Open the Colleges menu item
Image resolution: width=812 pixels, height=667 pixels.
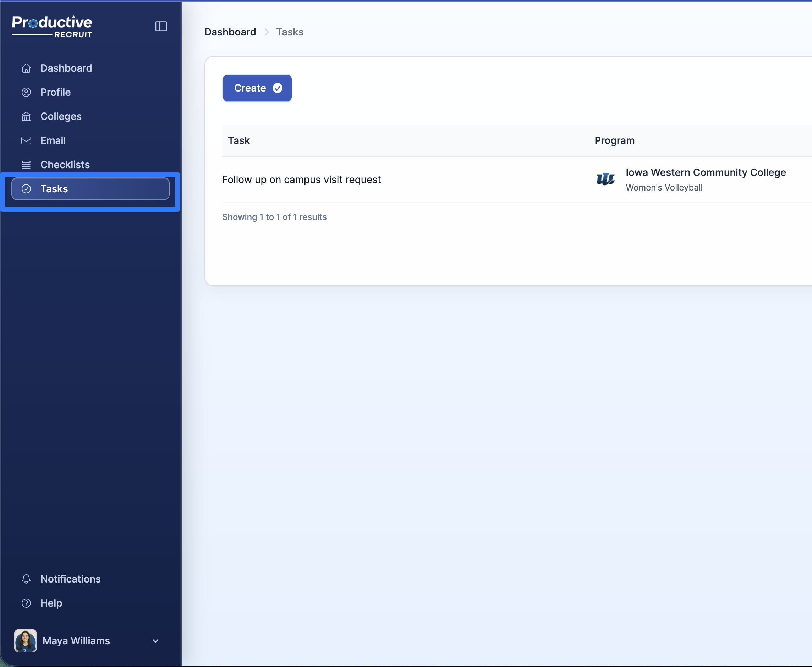61,116
